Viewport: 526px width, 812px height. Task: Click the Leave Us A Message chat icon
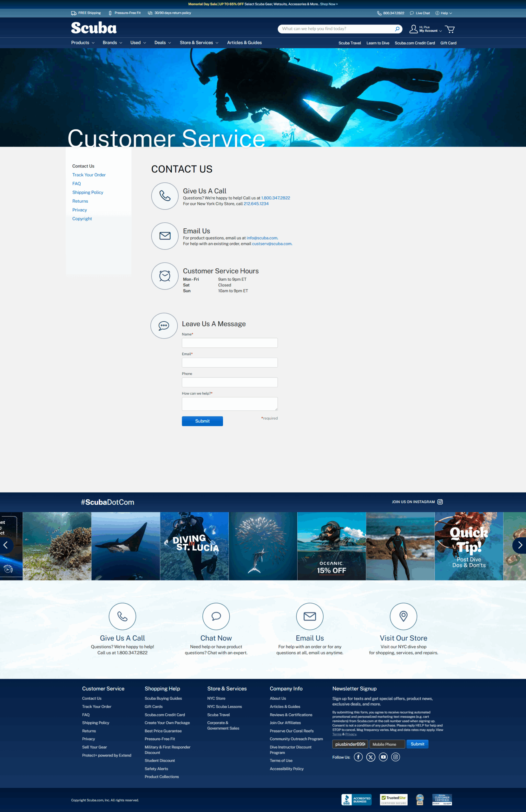tap(164, 326)
